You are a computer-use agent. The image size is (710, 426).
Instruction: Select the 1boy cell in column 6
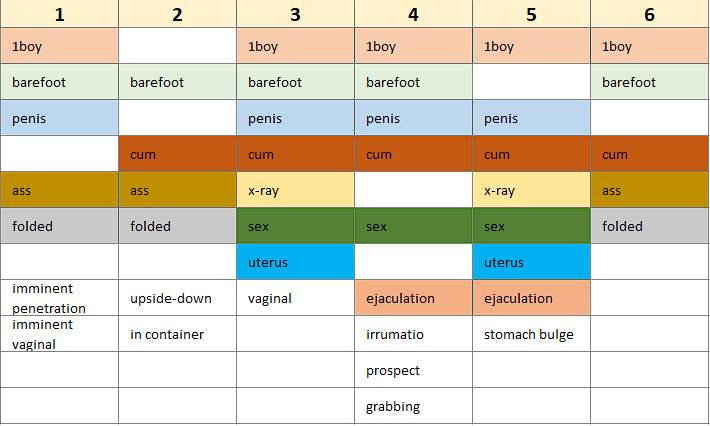point(649,46)
